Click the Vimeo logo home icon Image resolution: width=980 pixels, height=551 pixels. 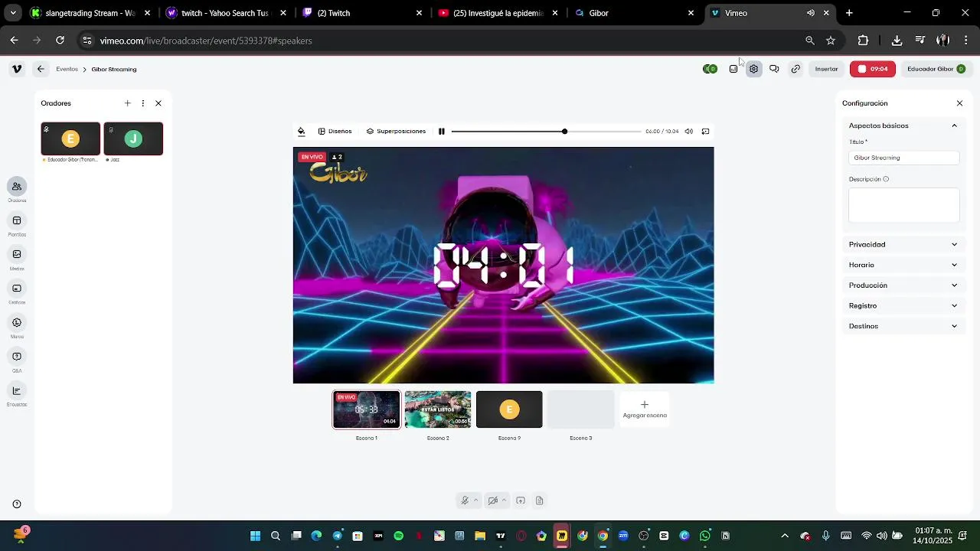pyautogui.click(x=17, y=69)
